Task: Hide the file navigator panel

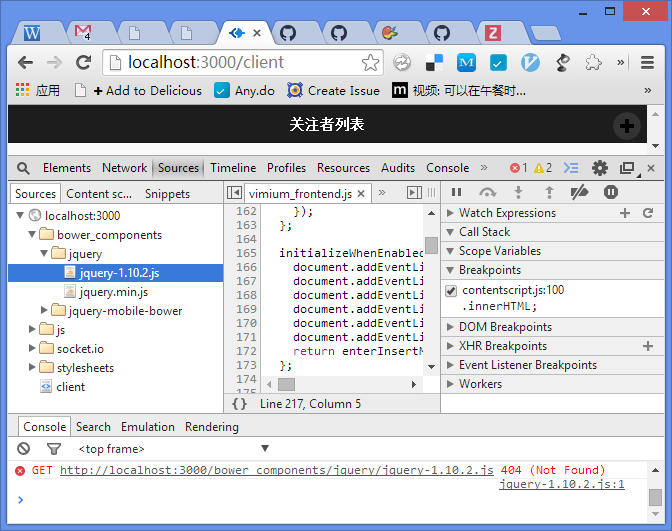Action: [x=234, y=193]
